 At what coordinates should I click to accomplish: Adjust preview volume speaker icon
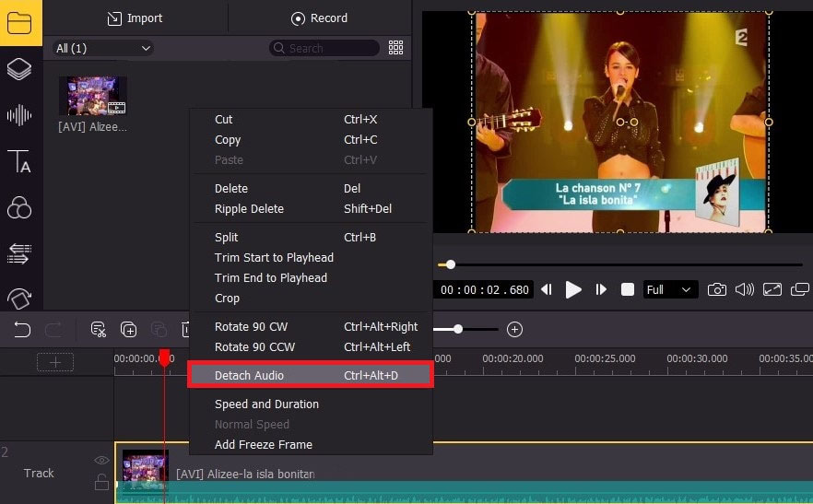click(745, 289)
